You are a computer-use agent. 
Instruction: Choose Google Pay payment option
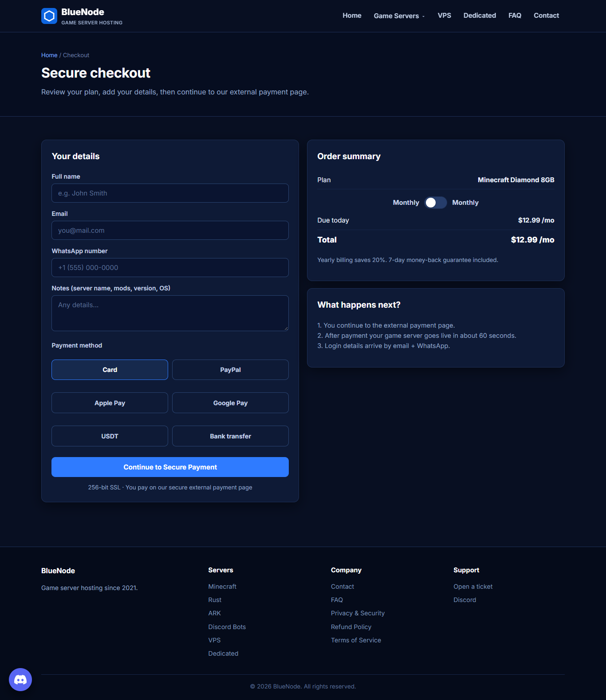tap(230, 403)
